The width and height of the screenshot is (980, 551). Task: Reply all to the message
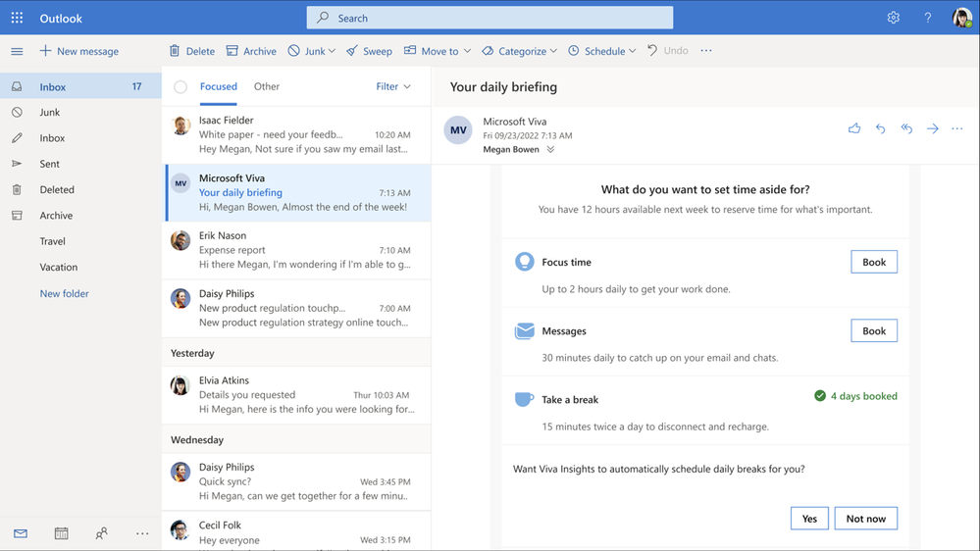[906, 128]
